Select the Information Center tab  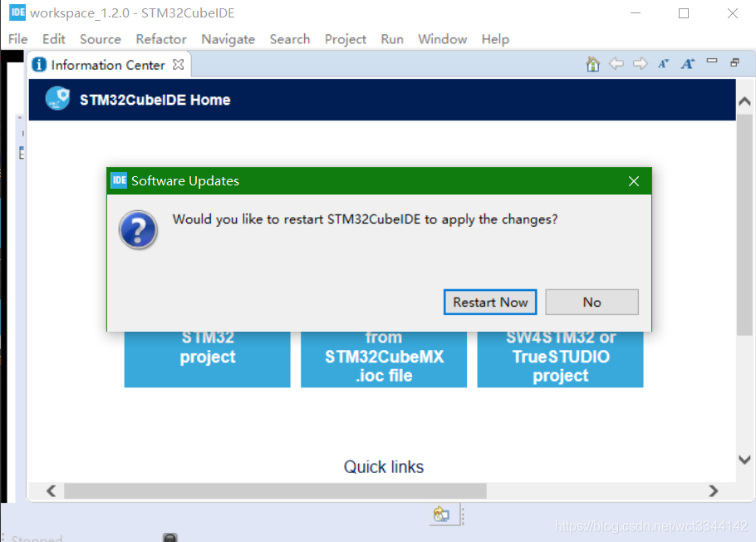(x=109, y=65)
